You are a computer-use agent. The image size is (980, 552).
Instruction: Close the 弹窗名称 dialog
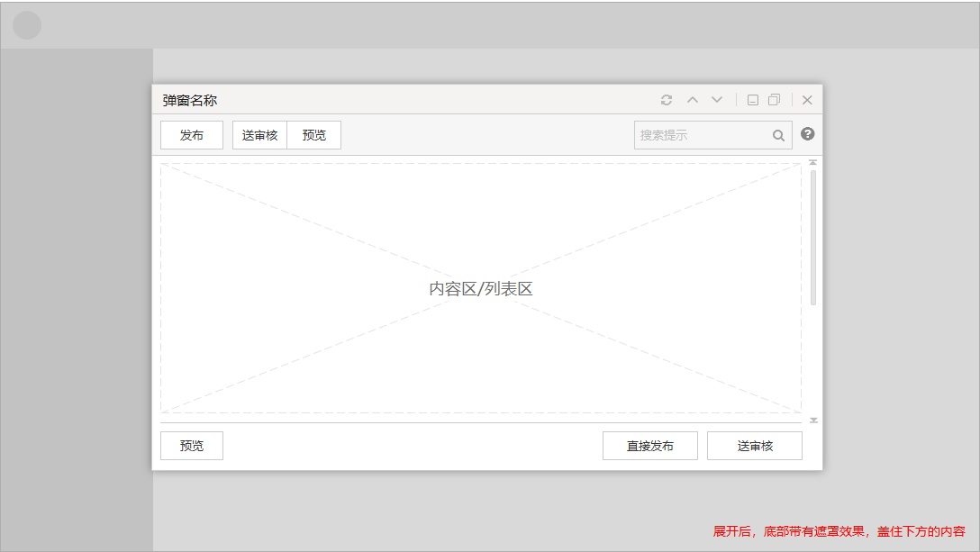click(x=807, y=100)
